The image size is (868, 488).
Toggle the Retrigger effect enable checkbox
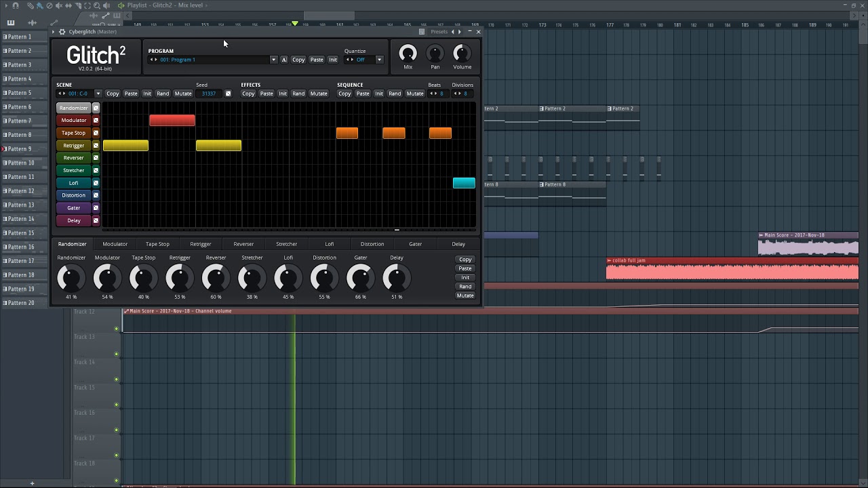(96, 146)
